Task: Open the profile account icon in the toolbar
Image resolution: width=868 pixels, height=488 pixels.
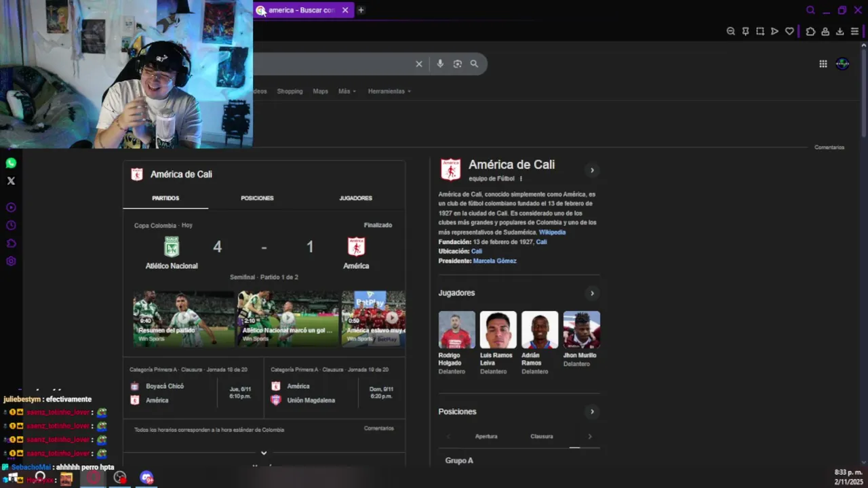Action: point(825,31)
